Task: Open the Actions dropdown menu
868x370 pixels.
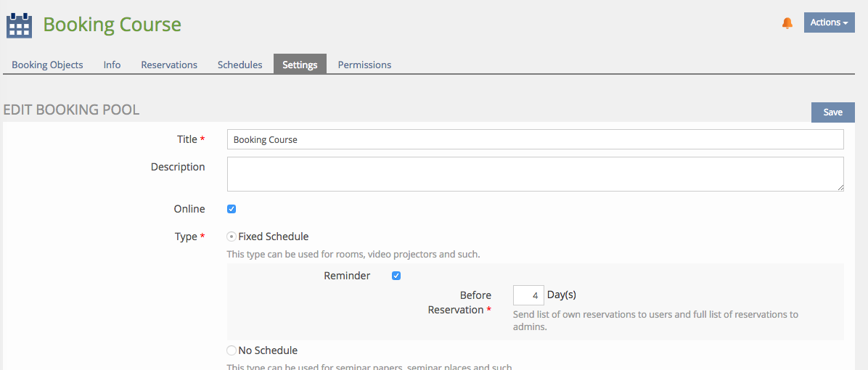Action: (x=829, y=22)
